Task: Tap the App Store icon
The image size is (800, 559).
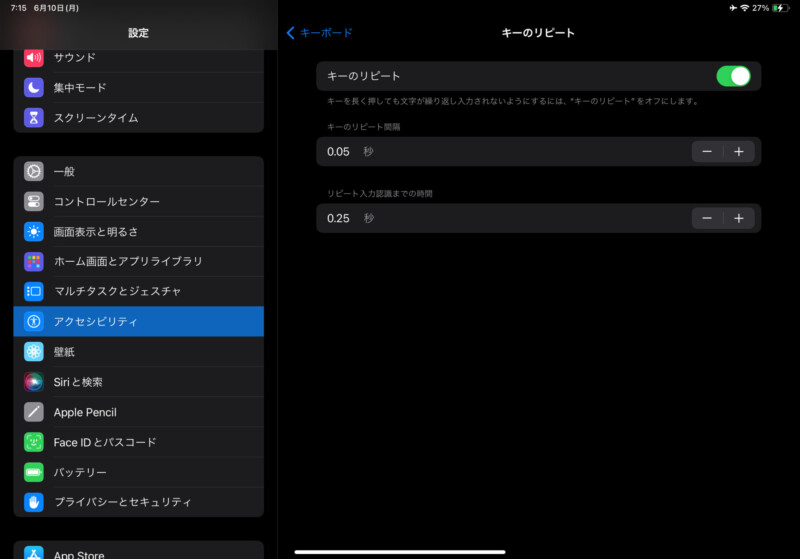Action: click(x=34, y=553)
